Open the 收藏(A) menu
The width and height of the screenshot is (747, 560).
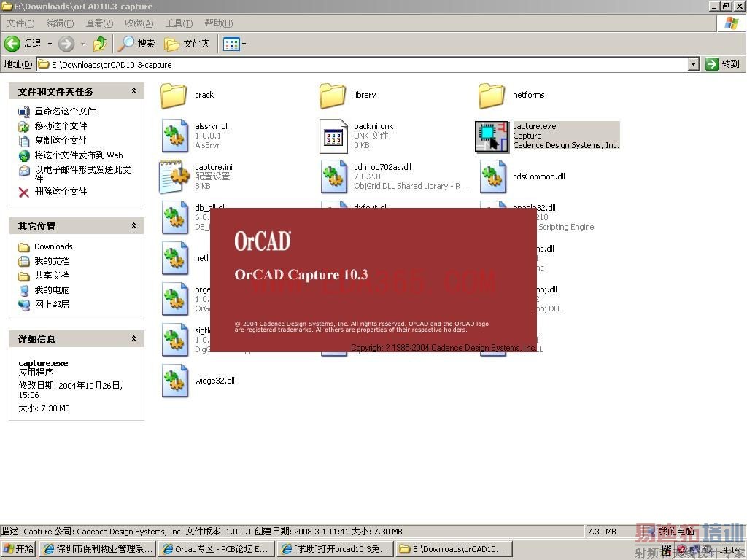[x=139, y=23]
